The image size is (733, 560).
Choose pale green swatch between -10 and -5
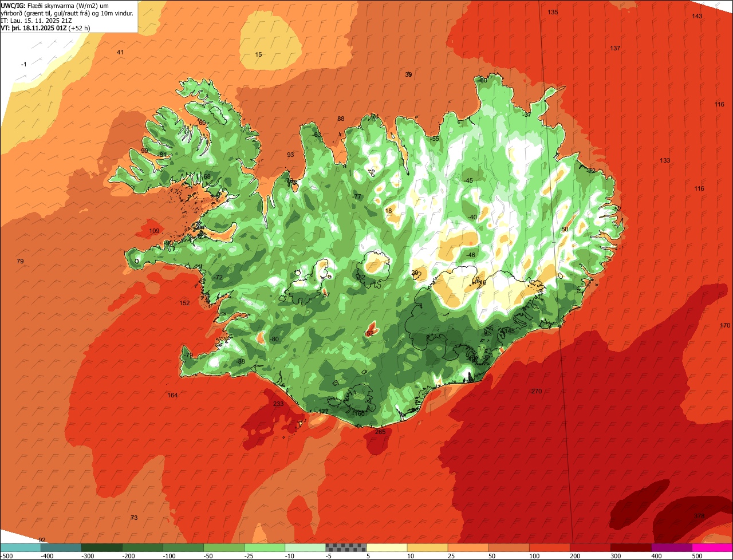click(x=305, y=547)
